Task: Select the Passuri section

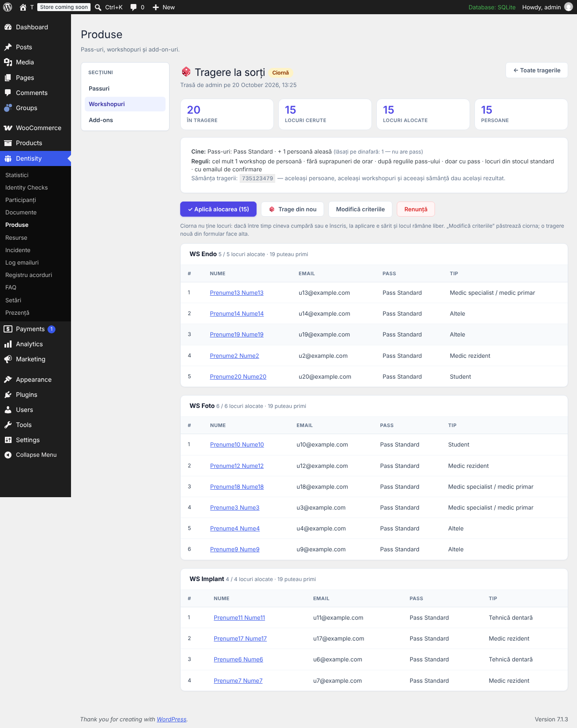Action: click(x=125, y=88)
